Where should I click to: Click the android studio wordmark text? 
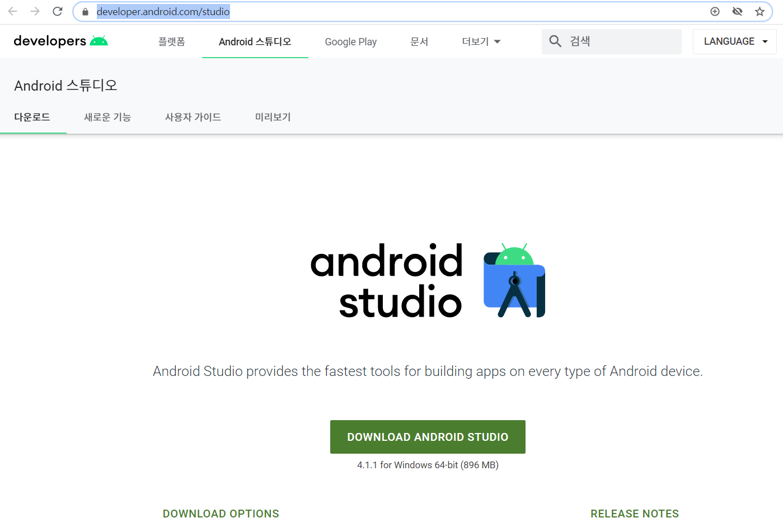pos(387,280)
